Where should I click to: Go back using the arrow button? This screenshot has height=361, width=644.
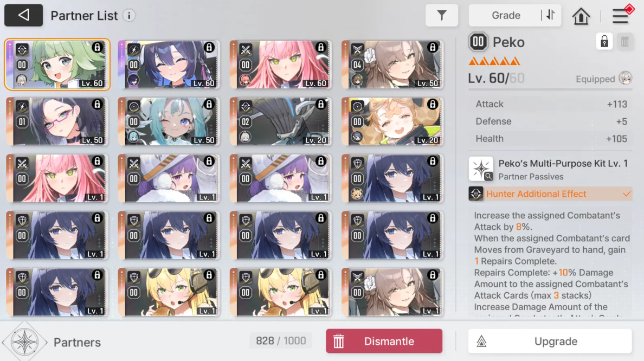pos(23,15)
